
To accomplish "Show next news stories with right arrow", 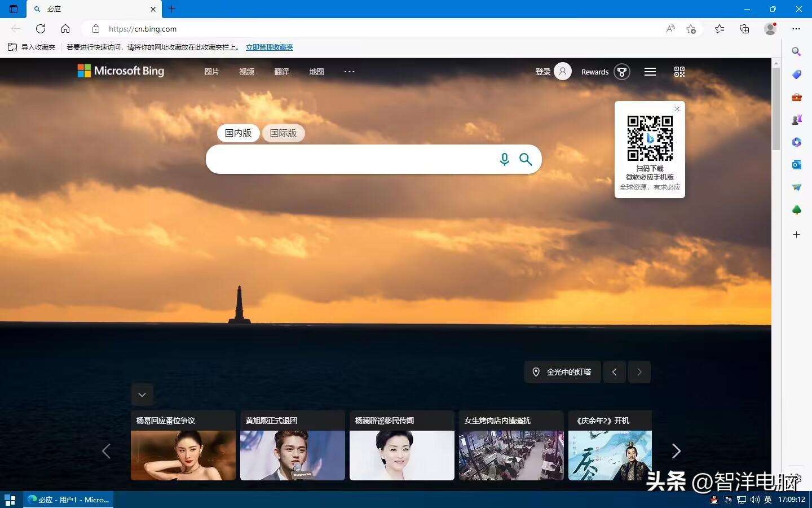I will [676, 450].
